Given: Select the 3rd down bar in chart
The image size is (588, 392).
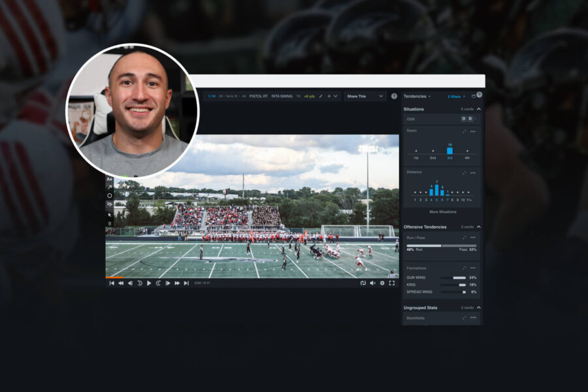Looking at the screenshot, I should pyautogui.click(x=449, y=150).
